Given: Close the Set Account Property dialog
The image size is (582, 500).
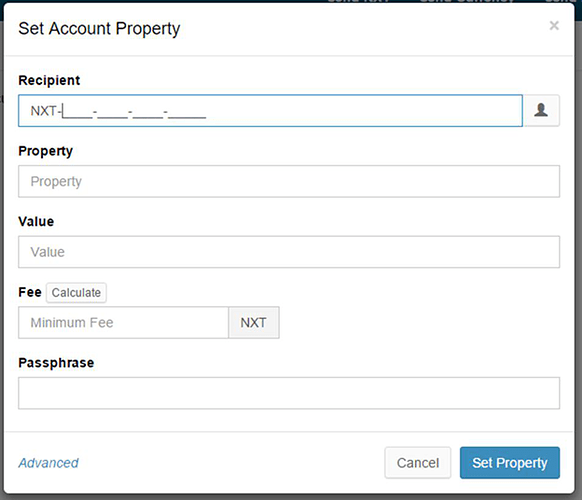Looking at the screenshot, I should click(554, 26).
